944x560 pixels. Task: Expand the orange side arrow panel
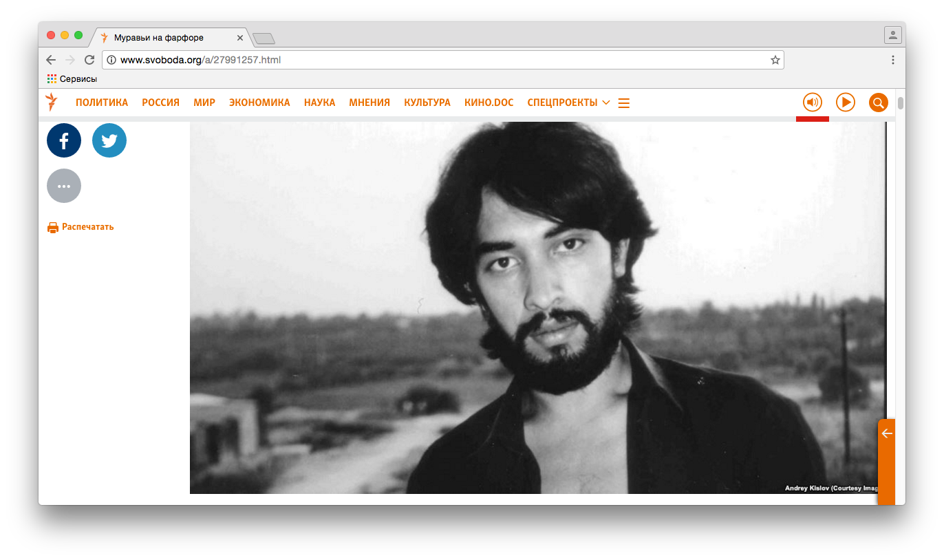886,433
